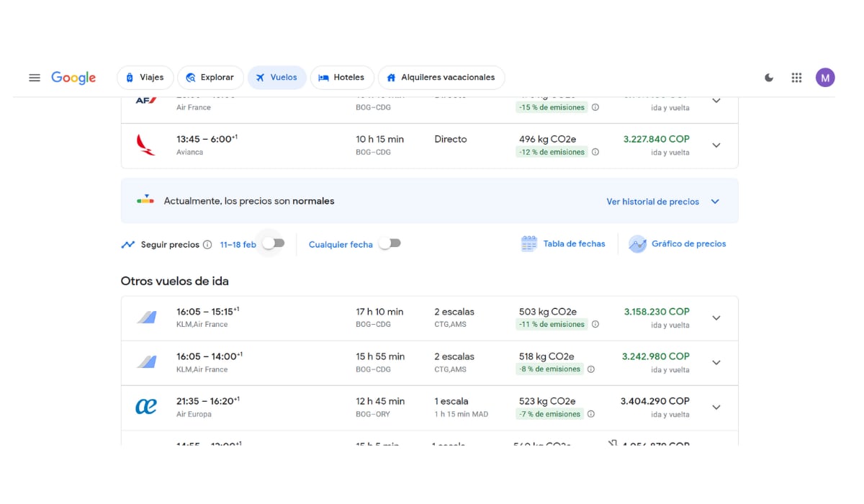Click the Cualquier fecha link
The image size is (864, 504).
pos(341,245)
